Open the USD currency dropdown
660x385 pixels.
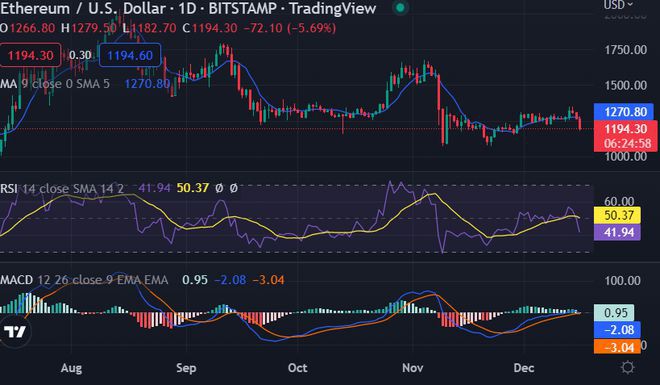point(618,5)
